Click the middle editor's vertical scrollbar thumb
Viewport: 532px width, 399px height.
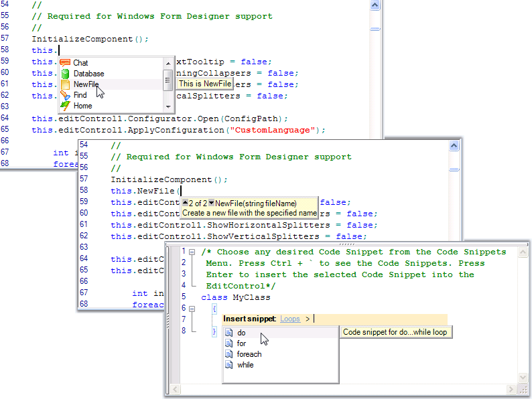(x=454, y=169)
